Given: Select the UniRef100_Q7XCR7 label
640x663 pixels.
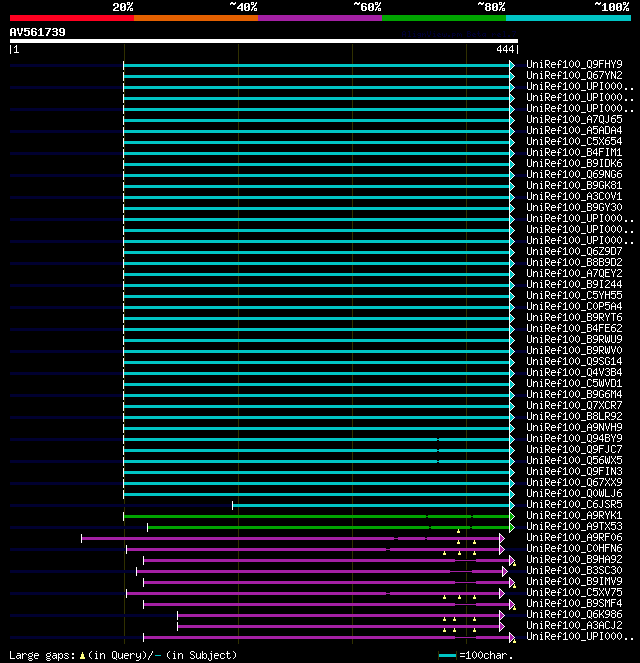Looking at the screenshot, I should pyautogui.click(x=574, y=405).
